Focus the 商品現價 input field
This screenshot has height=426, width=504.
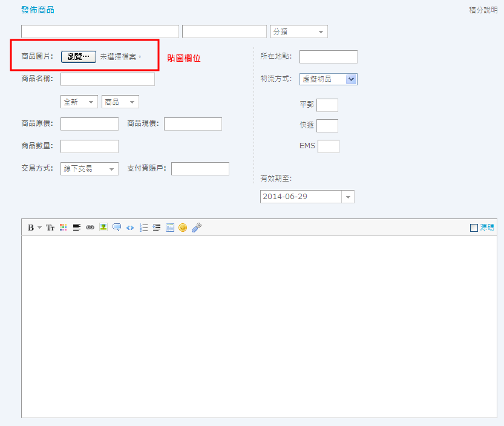tap(193, 124)
